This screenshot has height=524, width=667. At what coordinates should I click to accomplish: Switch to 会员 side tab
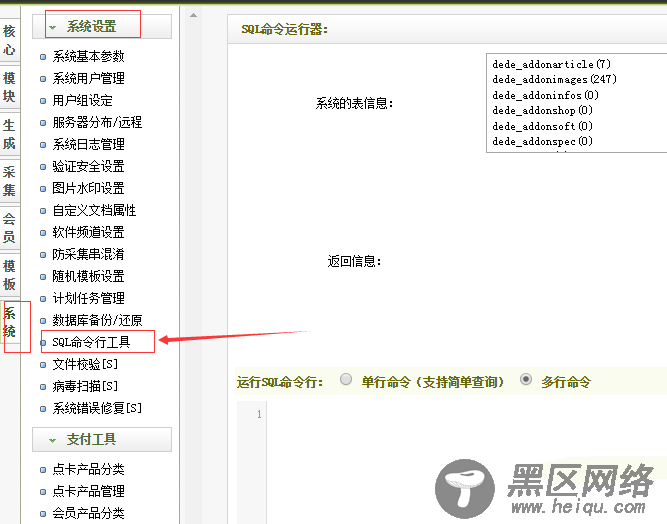click(x=9, y=228)
